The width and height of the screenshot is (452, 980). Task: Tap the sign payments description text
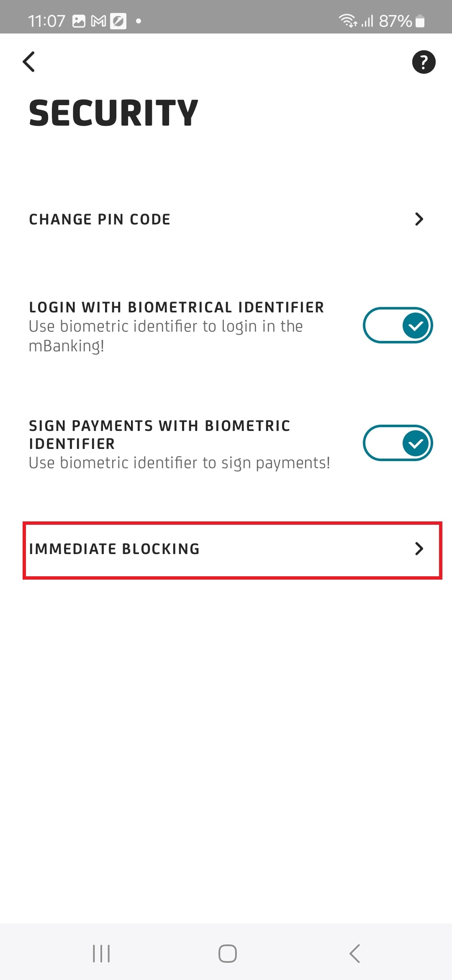179,463
